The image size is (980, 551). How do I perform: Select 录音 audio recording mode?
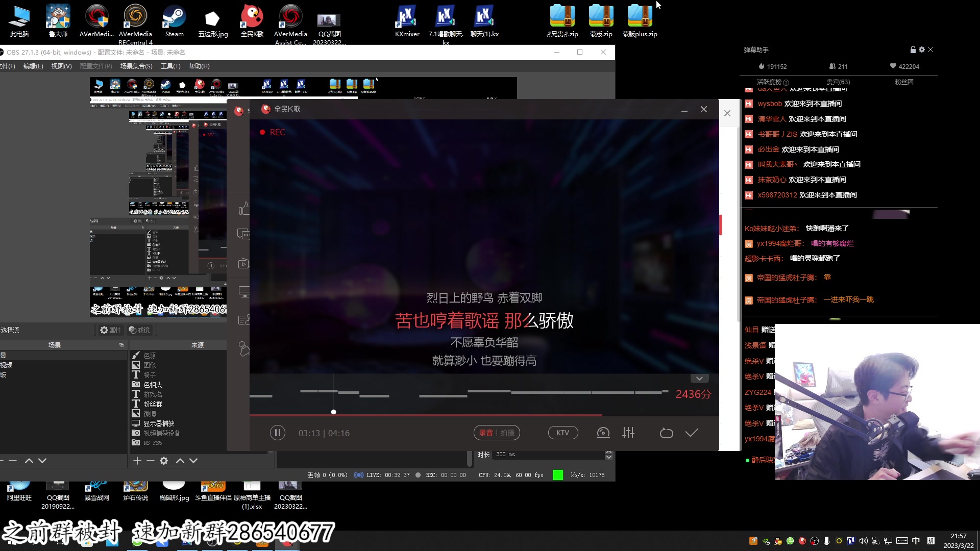click(x=485, y=433)
